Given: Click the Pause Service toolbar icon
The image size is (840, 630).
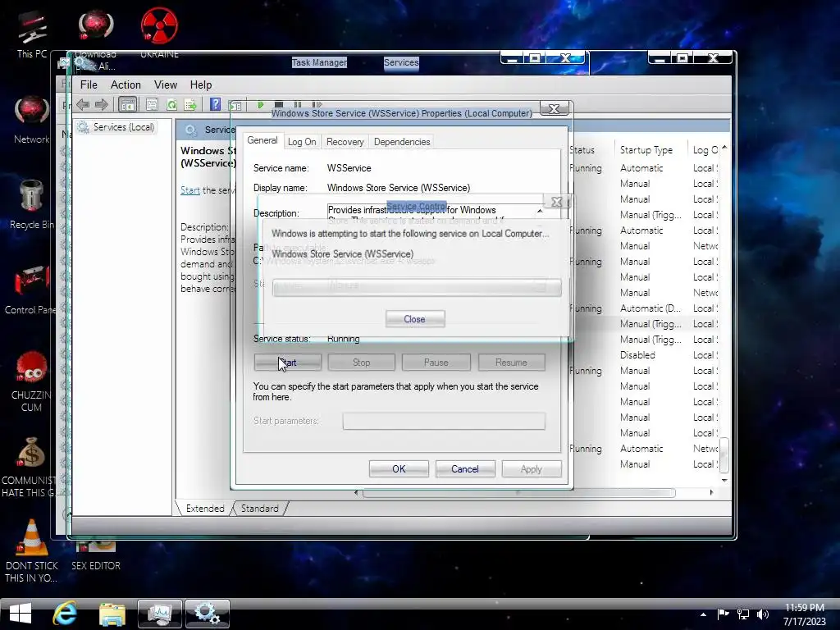Looking at the screenshot, I should 297,104.
